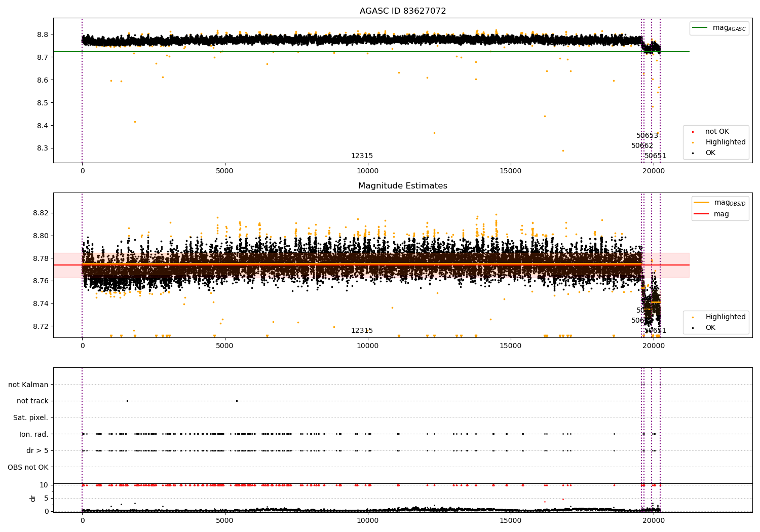Click the green line sample in top legend

700,28
